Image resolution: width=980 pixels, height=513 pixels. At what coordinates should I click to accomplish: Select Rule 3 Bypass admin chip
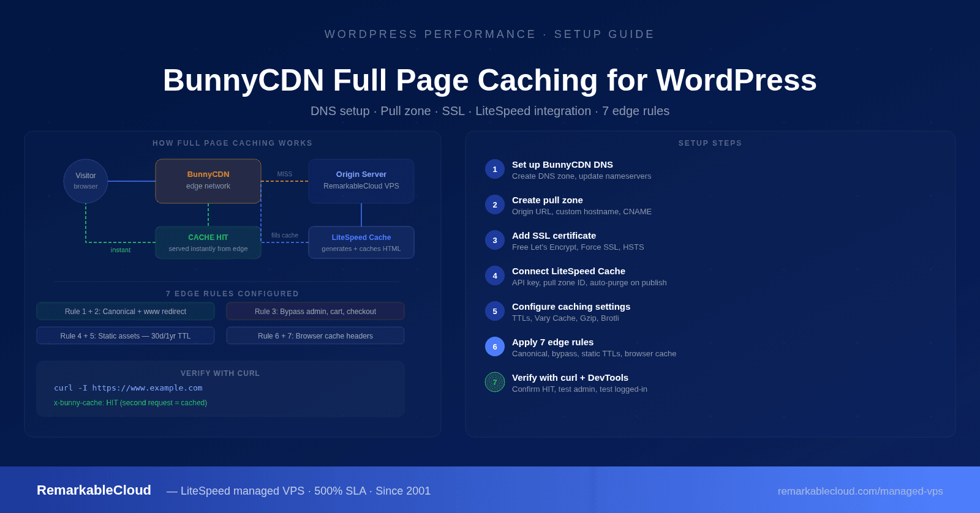[x=315, y=312]
